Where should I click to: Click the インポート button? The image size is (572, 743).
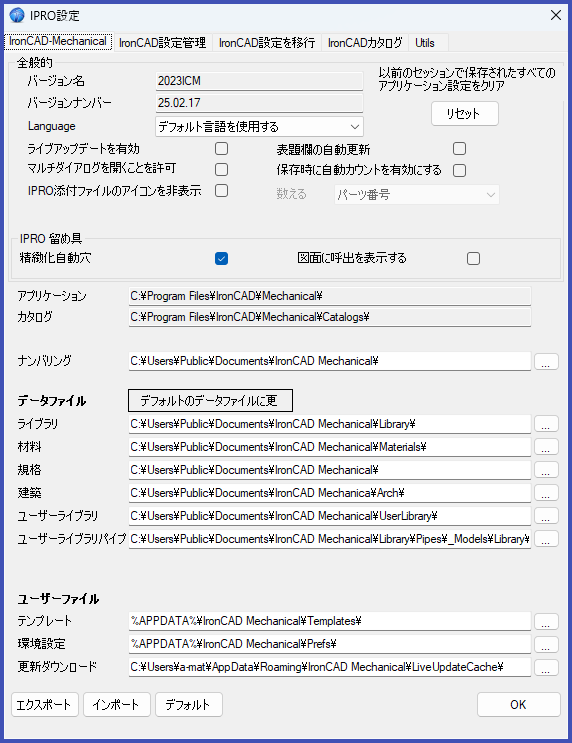point(117,705)
